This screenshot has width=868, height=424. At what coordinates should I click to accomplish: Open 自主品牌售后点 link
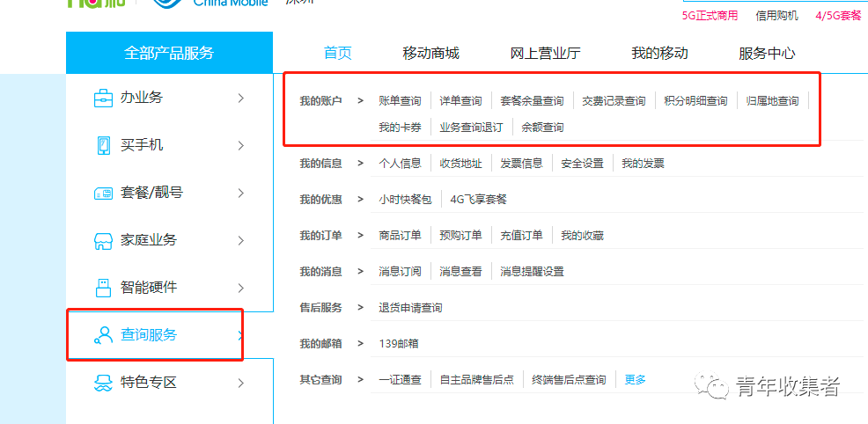click(476, 380)
